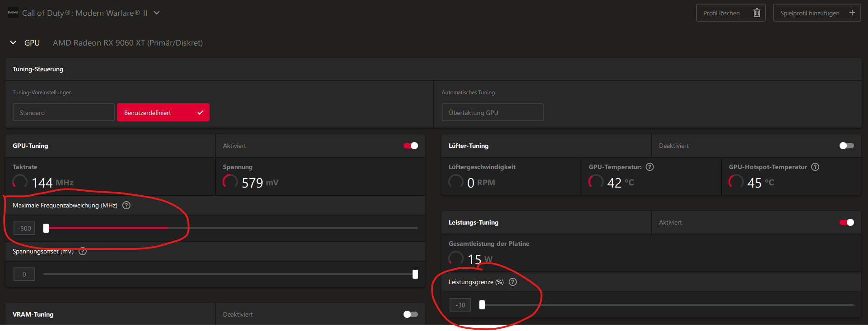Click the plus icon for adding a game profile
868x331 pixels.
(852, 13)
